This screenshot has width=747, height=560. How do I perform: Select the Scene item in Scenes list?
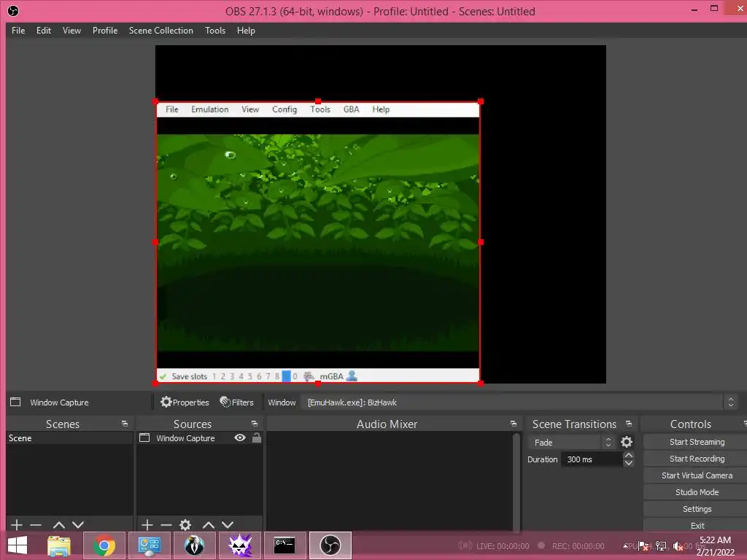coord(69,438)
